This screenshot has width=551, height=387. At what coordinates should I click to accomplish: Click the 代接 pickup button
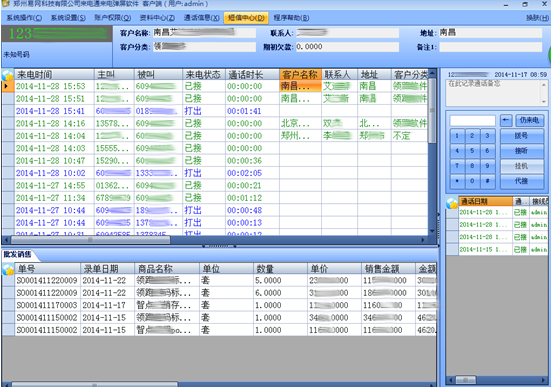[x=521, y=181]
